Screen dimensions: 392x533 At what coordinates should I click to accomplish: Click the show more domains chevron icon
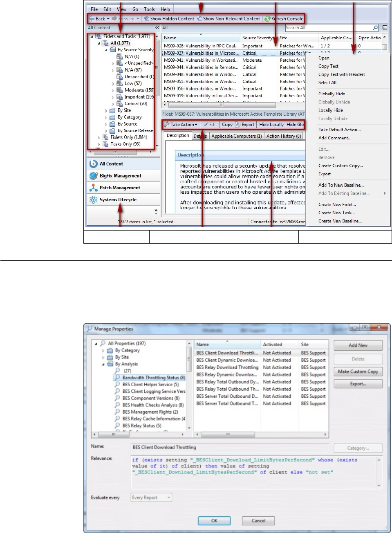156,211
